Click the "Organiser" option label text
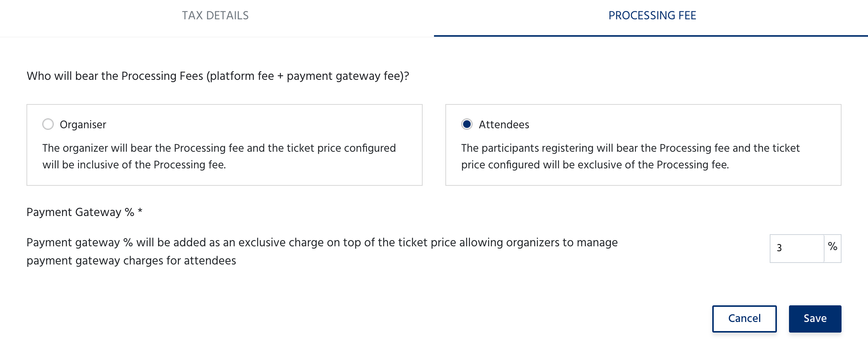This screenshot has height=339, width=868. 83,124
